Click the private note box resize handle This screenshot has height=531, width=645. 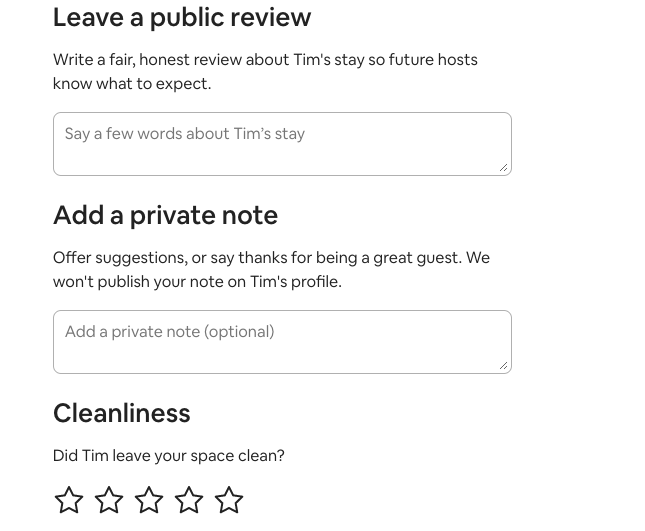tap(503, 365)
